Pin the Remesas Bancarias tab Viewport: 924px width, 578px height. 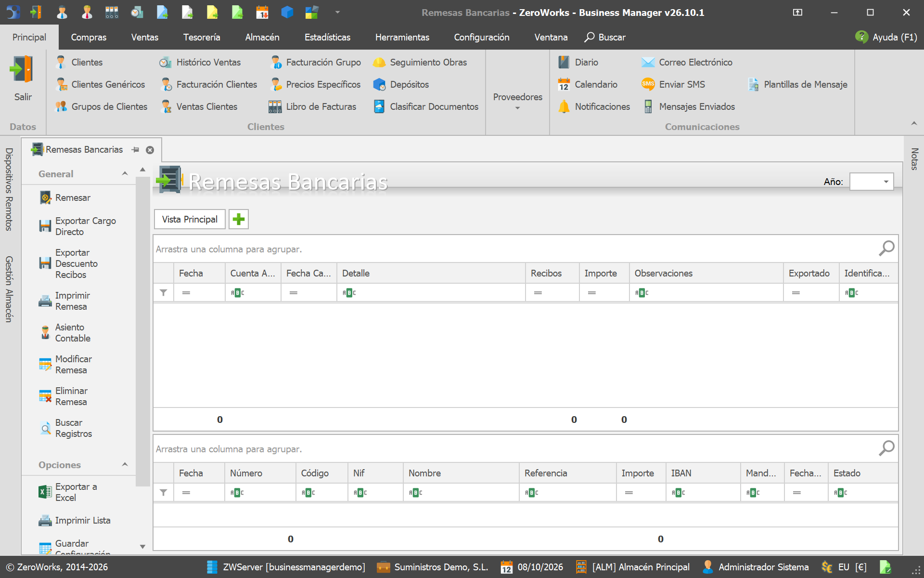click(136, 150)
